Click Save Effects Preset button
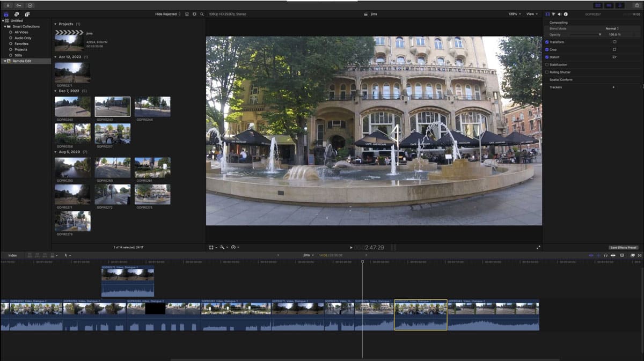 pos(624,248)
